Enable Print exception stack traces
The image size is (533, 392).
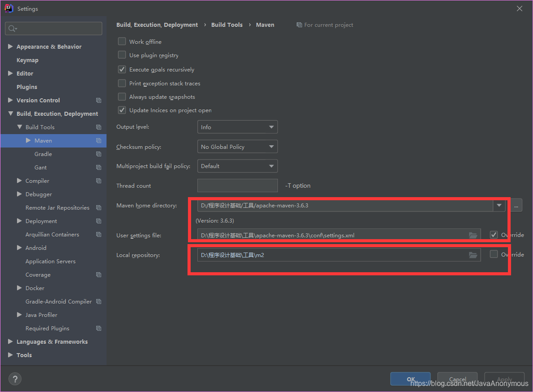click(x=122, y=83)
